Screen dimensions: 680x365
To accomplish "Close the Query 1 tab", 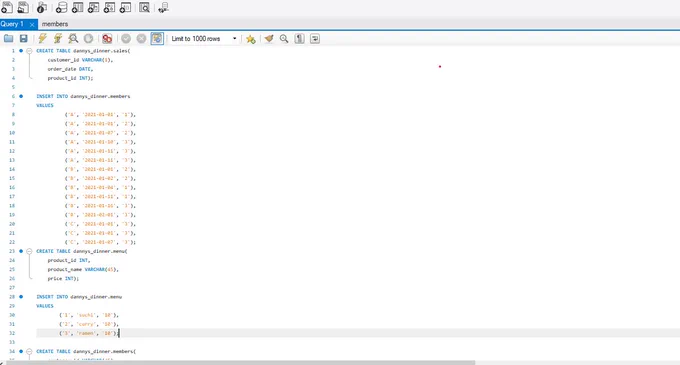I will tap(32, 24).
